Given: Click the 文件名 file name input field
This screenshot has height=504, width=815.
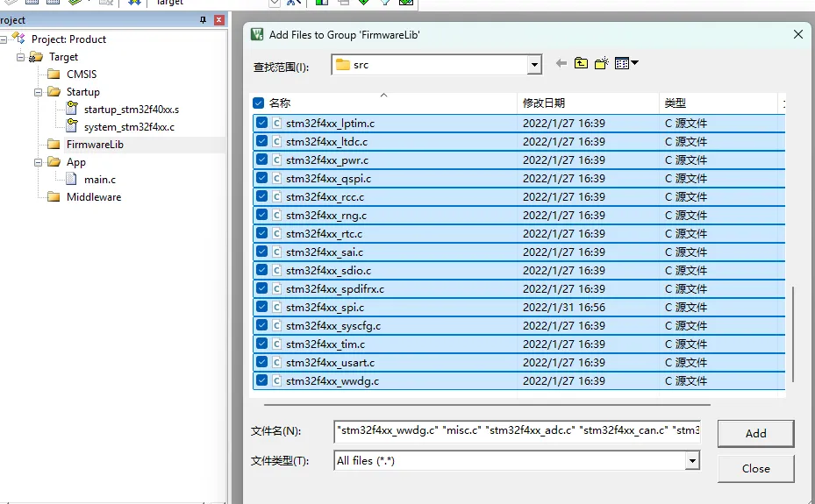Looking at the screenshot, I should tap(518, 431).
